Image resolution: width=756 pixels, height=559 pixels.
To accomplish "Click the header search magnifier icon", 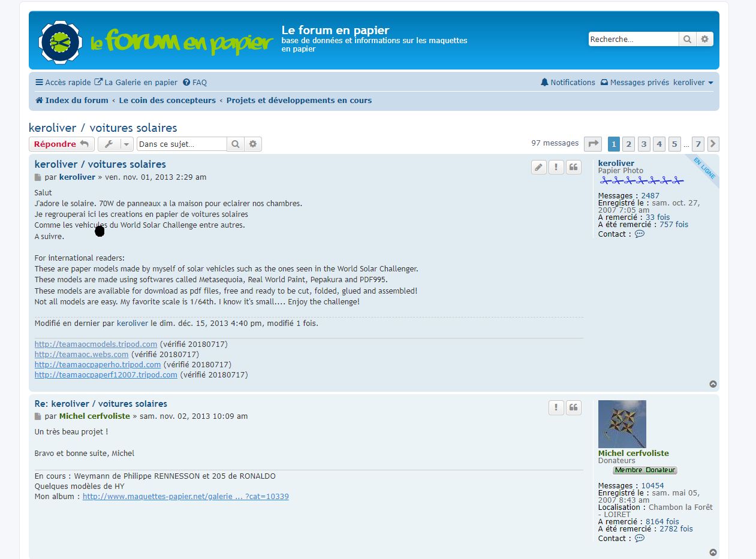I will point(687,39).
